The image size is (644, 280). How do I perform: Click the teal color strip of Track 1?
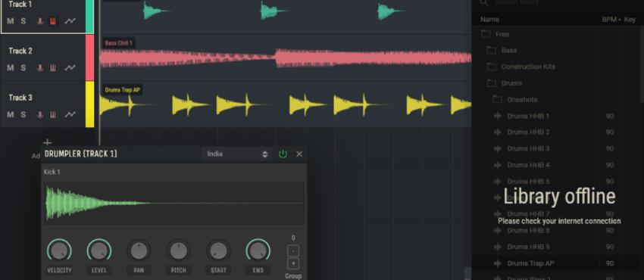pos(89,17)
